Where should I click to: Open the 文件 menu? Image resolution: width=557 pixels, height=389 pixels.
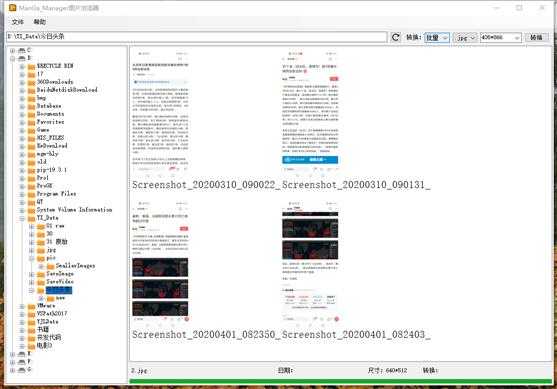point(17,22)
